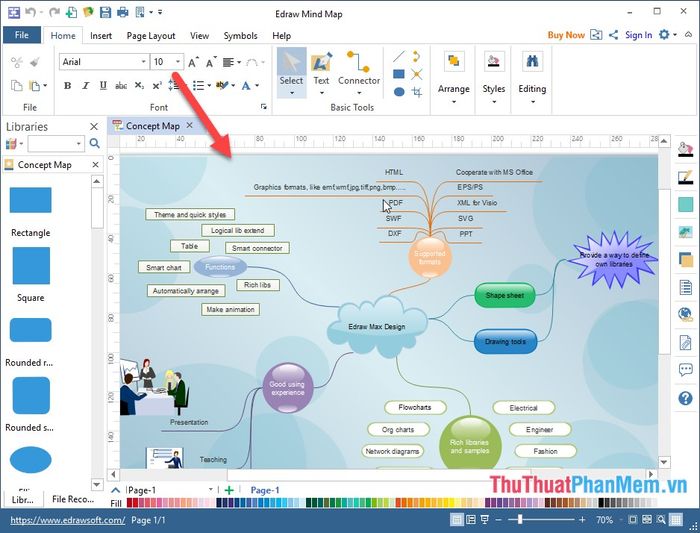Search libraries with magnifier icon
Viewport: 700px width, 533px height.
(x=94, y=143)
